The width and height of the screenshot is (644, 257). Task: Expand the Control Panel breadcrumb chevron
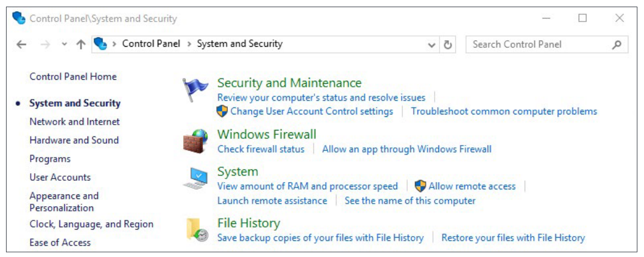(x=188, y=44)
